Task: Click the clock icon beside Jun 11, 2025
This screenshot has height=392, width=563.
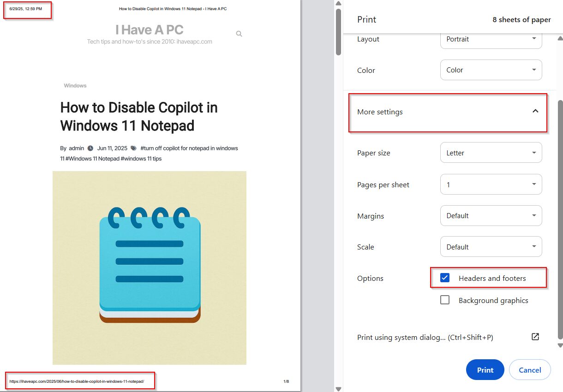Action: pyautogui.click(x=90, y=148)
